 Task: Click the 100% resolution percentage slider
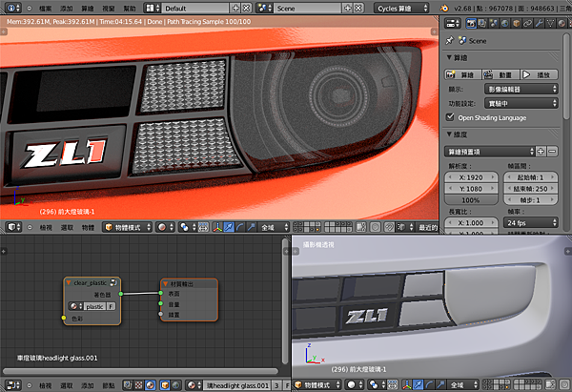[x=471, y=200]
